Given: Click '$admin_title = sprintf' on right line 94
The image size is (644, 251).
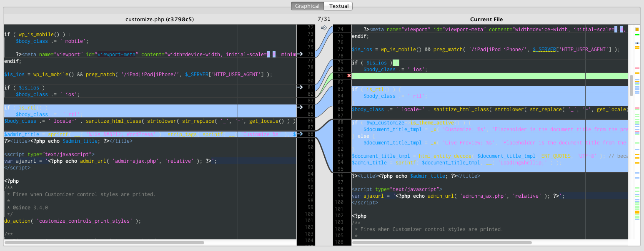Looking at the screenshot, I should 384,163.
